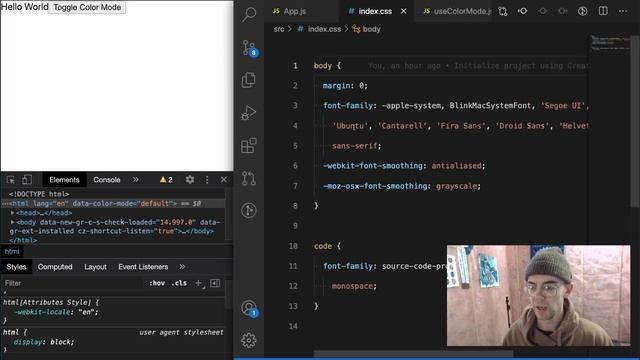Screen dimensions: 640x360
Task: Select the Styles pane tab
Action: (x=16, y=267)
